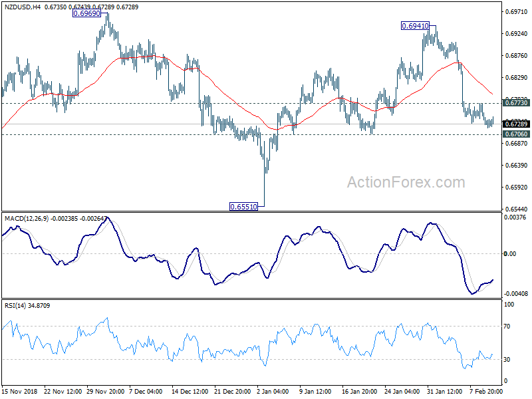This screenshot has height=399, width=532.
Task: Click the 7 Feb 20:00 date label
Action: click(486, 392)
